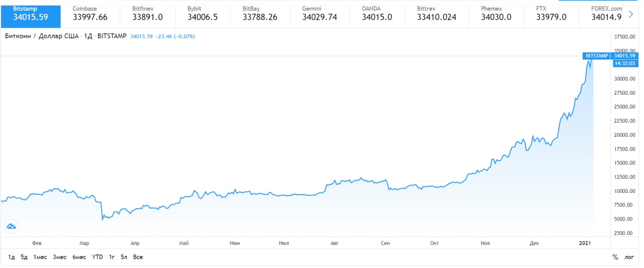The height and width of the screenshot is (268, 644).
Task: Click the 2021 time axis label
Action: pyautogui.click(x=586, y=243)
